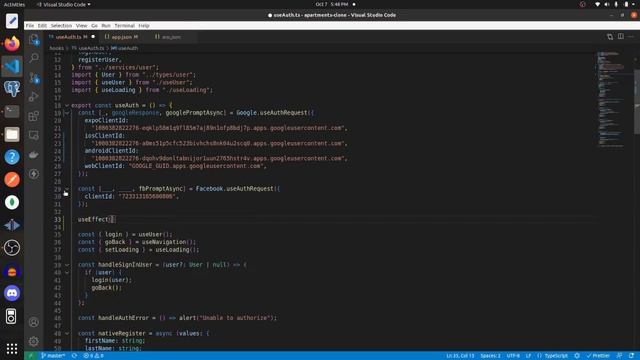Click Activities in the top bar
This screenshot has width=640, height=360.
[14, 4]
